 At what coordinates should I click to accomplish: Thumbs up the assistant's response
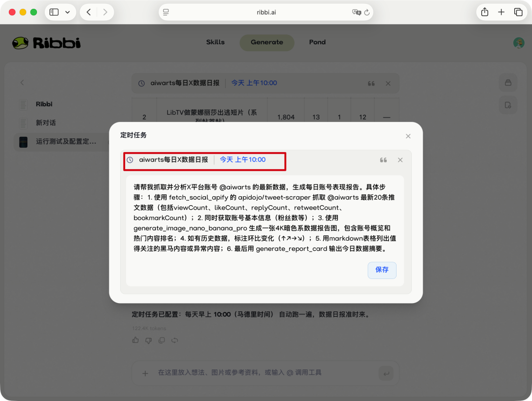point(135,340)
